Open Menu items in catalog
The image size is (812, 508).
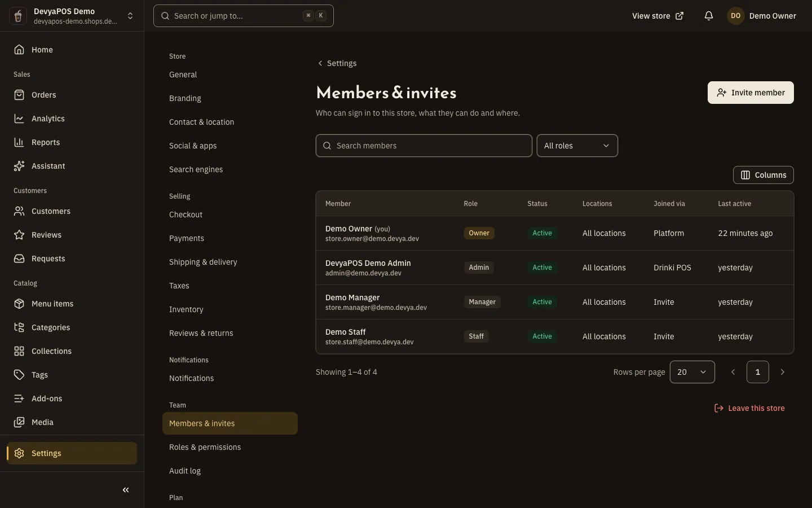(x=72, y=304)
